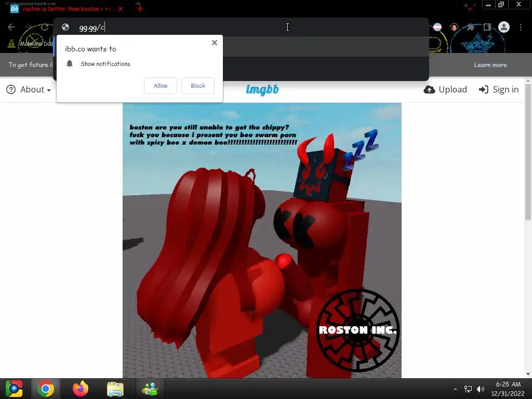
Task: Click the Chrome taskbar icon
Action: (x=46, y=389)
